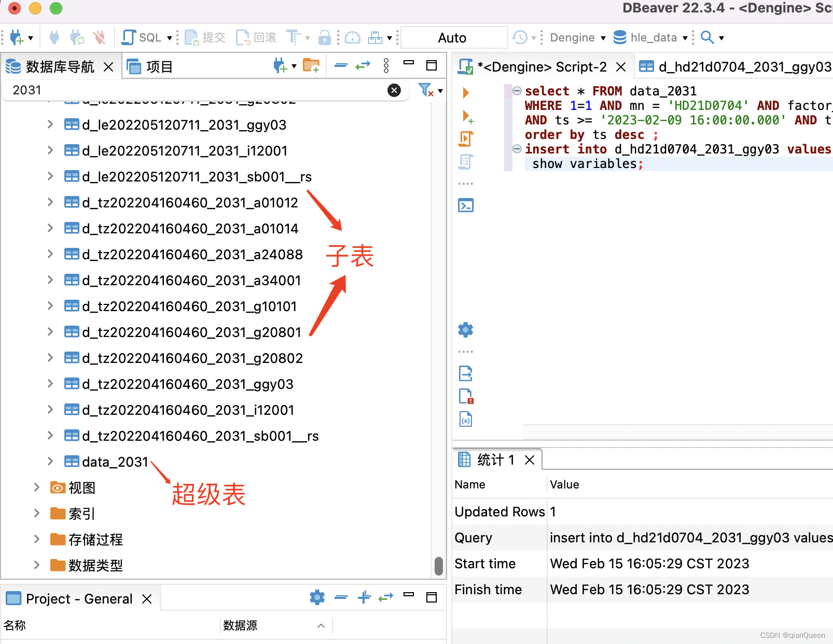
Task: Click the reconnect icon in main toolbar
Action: click(77, 37)
